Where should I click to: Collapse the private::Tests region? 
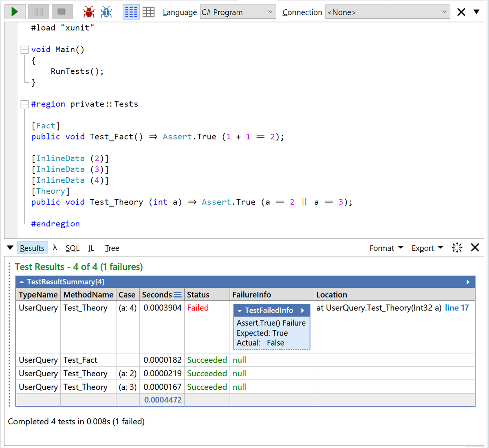click(24, 104)
